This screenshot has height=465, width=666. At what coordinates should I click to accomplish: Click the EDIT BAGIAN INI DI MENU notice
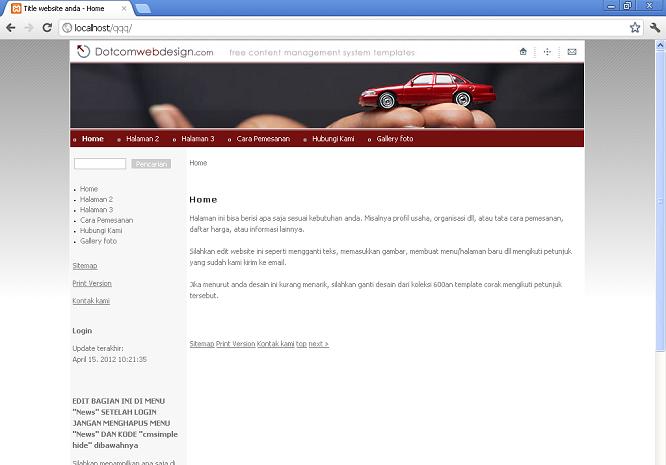pyautogui.click(x=125, y=423)
